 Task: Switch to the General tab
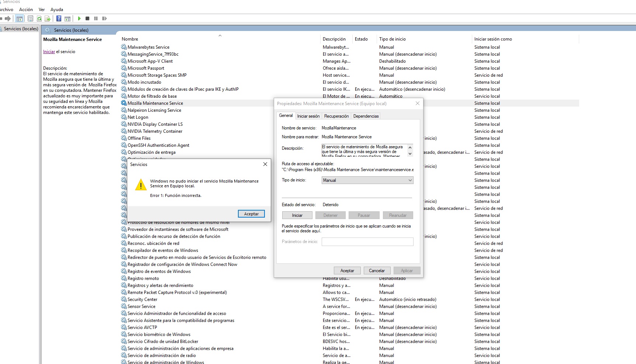[286, 115]
